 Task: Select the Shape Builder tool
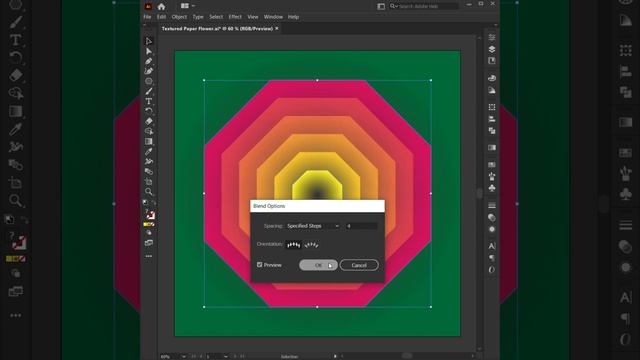pyautogui.click(x=149, y=131)
